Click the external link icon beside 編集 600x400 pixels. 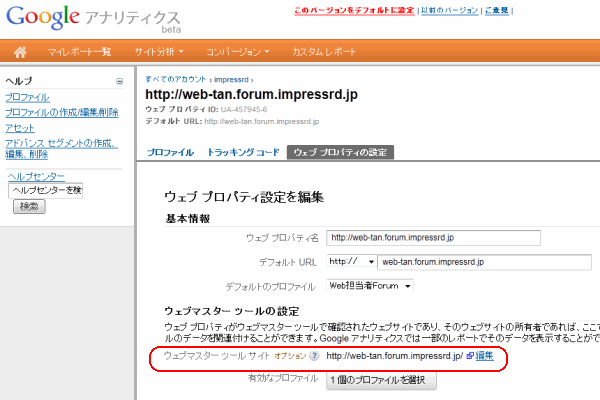[469, 356]
